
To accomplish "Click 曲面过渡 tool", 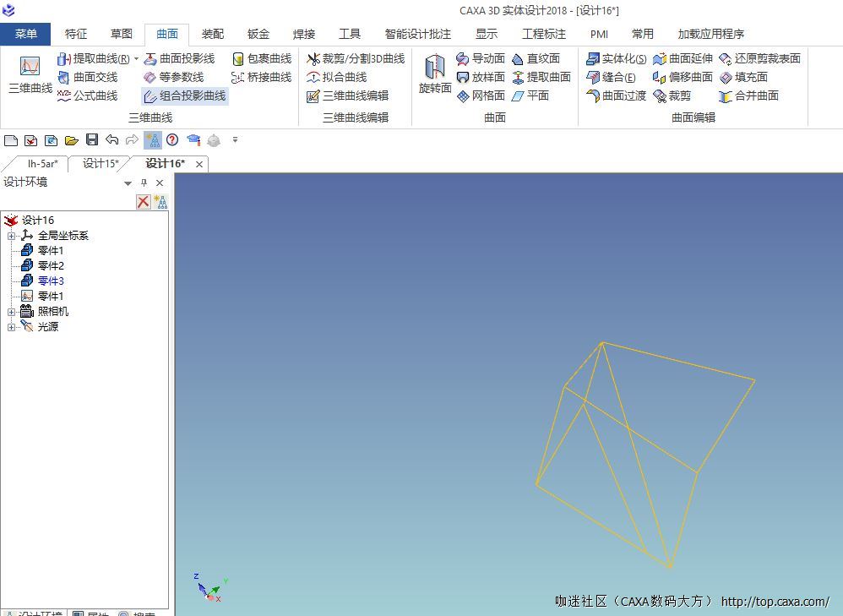I will tap(617, 95).
